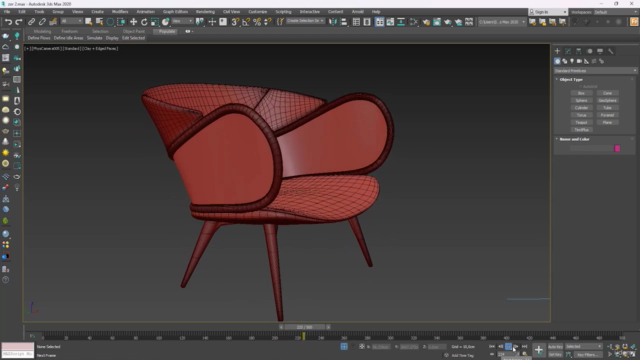Open the Sign In dropdown
This screenshot has height=360, width=640.
[548, 12]
